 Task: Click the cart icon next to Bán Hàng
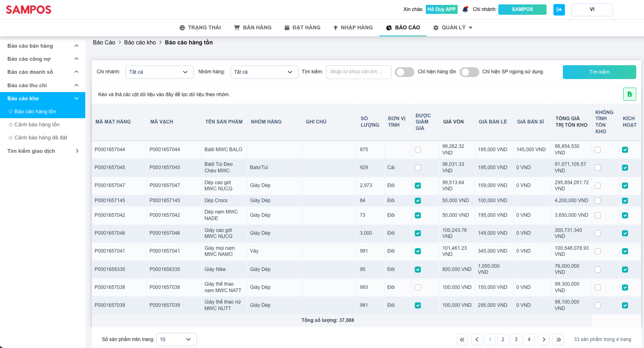tap(237, 28)
